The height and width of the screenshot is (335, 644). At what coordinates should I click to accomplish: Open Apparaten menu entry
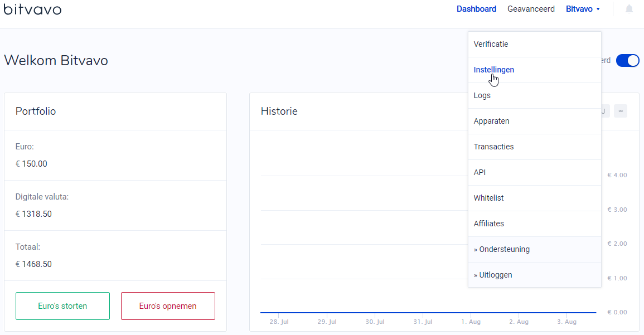pyautogui.click(x=534, y=121)
